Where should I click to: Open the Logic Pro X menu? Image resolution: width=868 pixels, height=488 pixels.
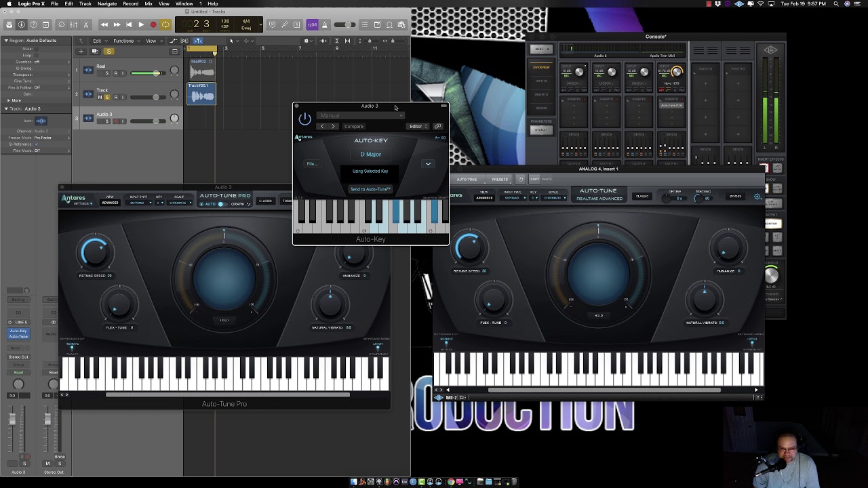coord(31,3)
